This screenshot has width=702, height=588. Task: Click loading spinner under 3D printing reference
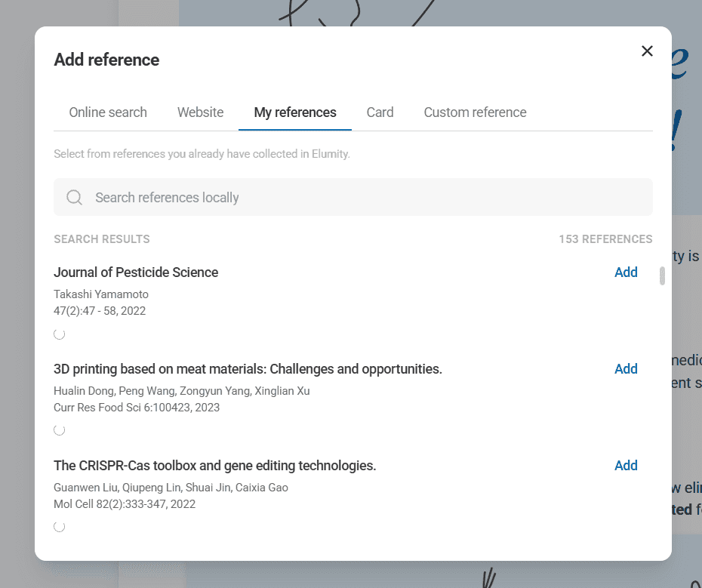click(x=60, y=430)
